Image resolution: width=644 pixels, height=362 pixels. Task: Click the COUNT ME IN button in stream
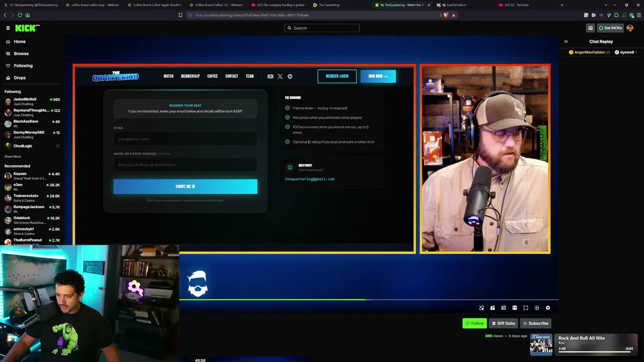pos(185,187)
